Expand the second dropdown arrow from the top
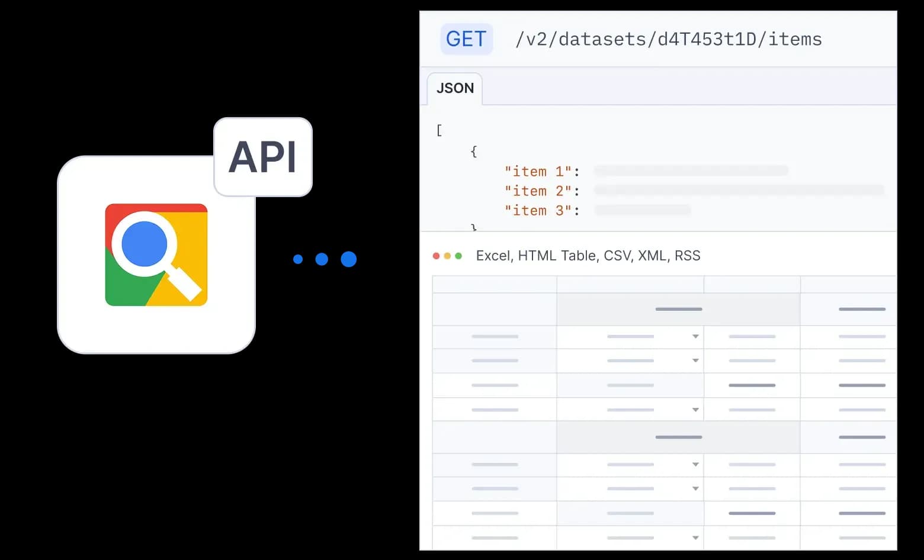Viewport: 924px width, 560px height. click(695, 361)
